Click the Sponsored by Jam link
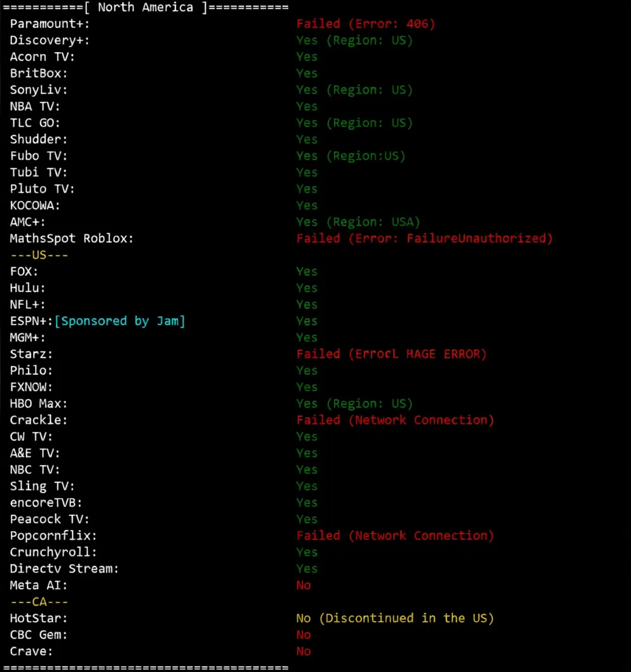 tap(120, 321)
